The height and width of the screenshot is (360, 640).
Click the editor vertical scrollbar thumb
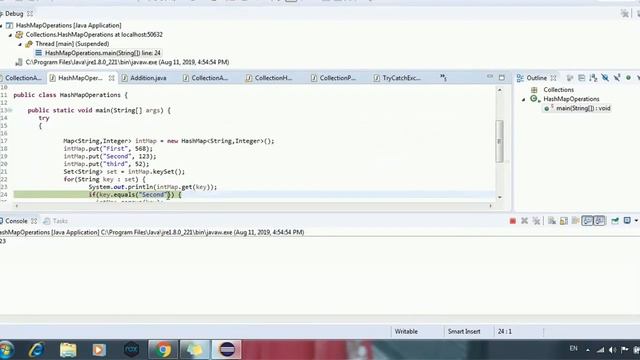(499, 141)
